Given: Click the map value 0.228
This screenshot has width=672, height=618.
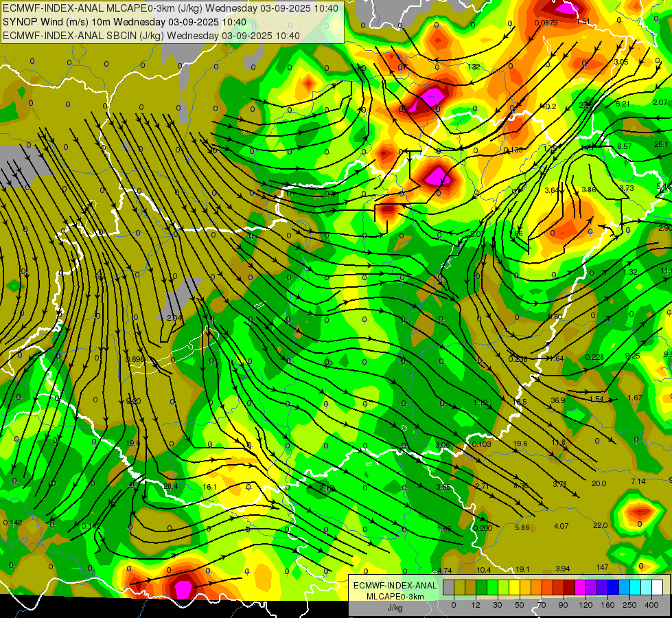Looking at the screenshot, I should (594, 357).
